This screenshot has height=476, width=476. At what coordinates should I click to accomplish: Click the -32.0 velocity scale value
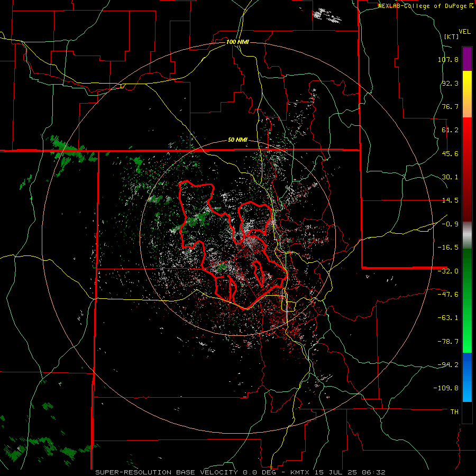pyautogui.click(x=448, y=271)
